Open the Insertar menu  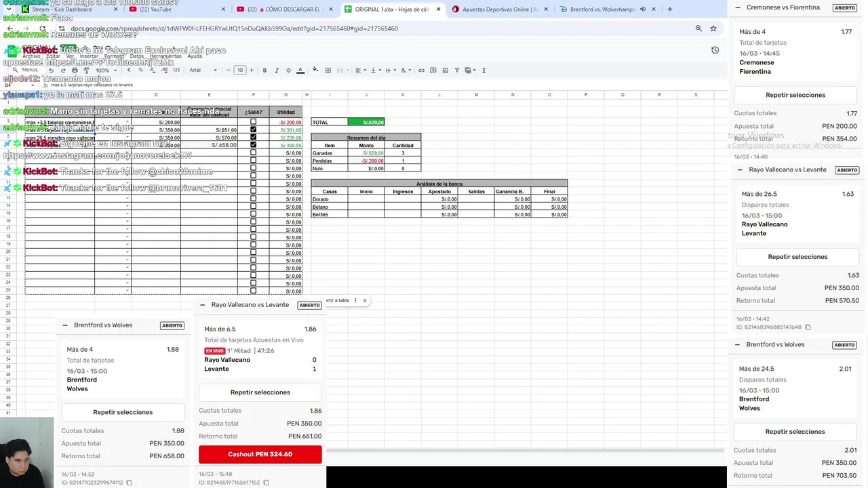tap(89, 56)
